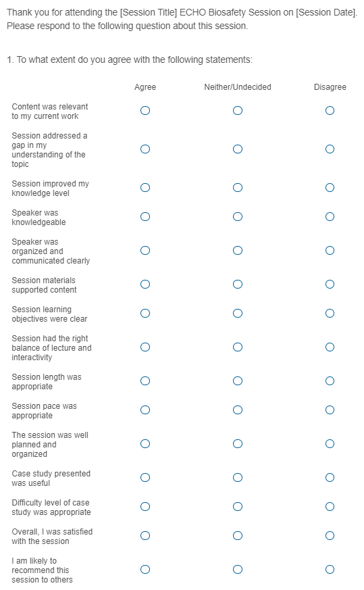364x590 pixels.
Task: Choose Agree for speaker organized and communicated clearly
Action: click(x=145, y=251)
